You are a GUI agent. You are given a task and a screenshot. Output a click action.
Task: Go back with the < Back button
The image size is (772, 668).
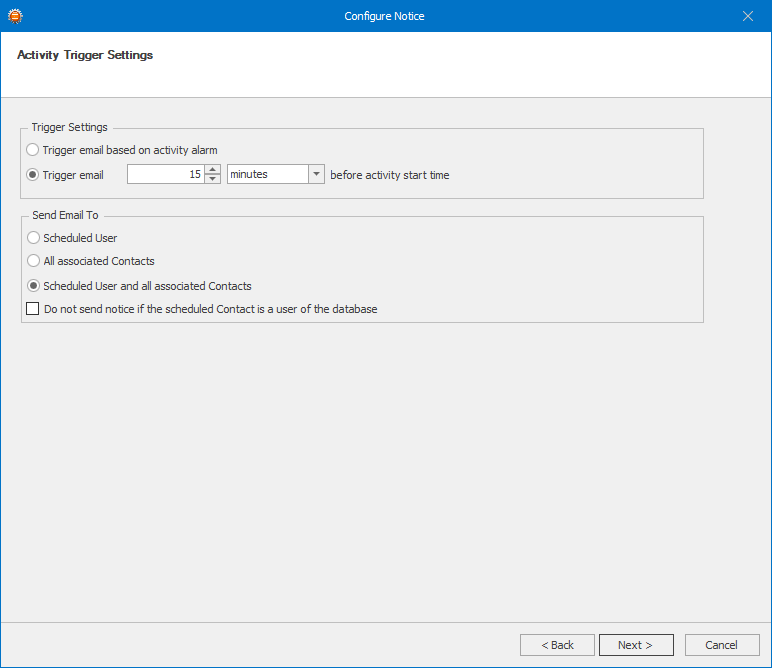point(557,645)
